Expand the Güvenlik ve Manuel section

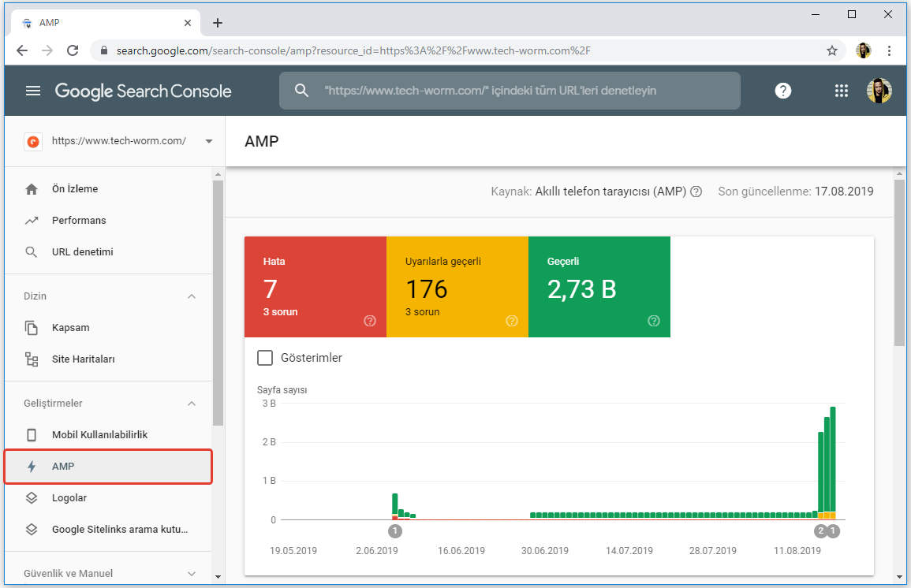point(191,574)
